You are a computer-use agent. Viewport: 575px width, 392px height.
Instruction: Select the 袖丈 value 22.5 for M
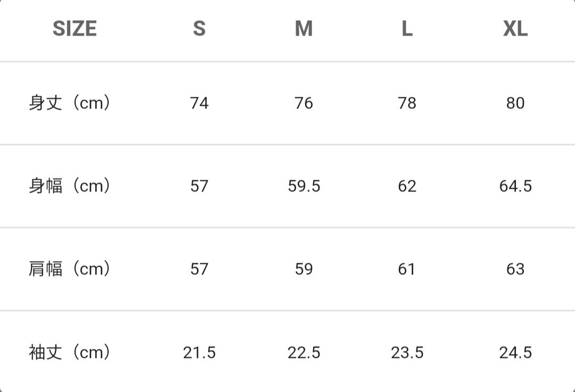pos(304,353)
